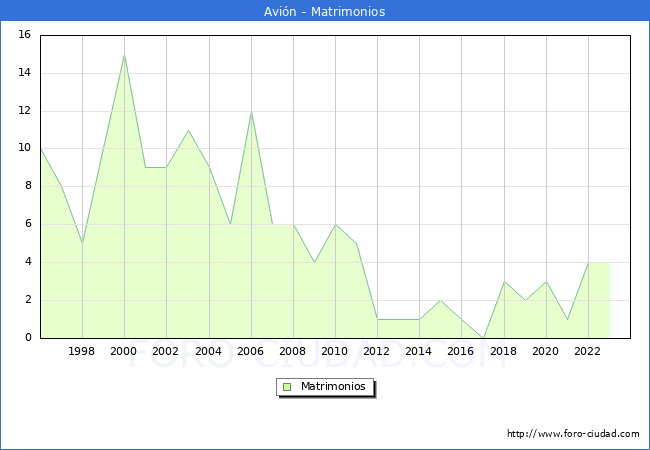Click the green Matrimonios legend swatch
The image size is (650, 450).
point(287,387)
